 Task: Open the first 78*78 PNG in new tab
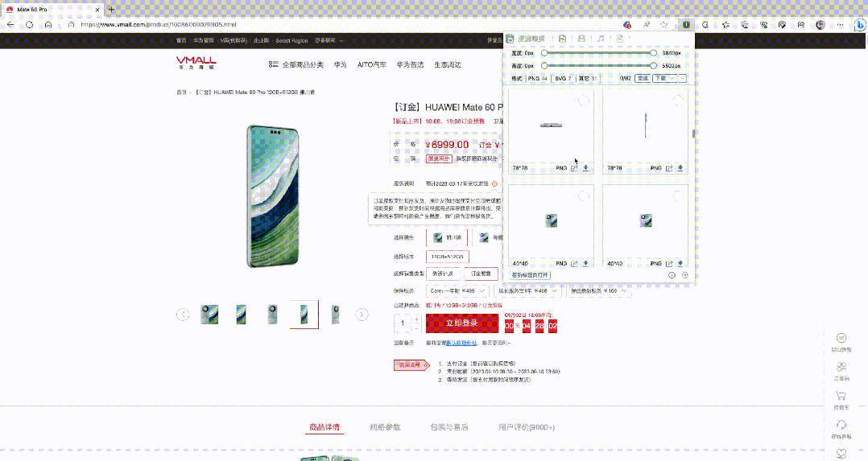pyautogui.click(x=574, y=168)
